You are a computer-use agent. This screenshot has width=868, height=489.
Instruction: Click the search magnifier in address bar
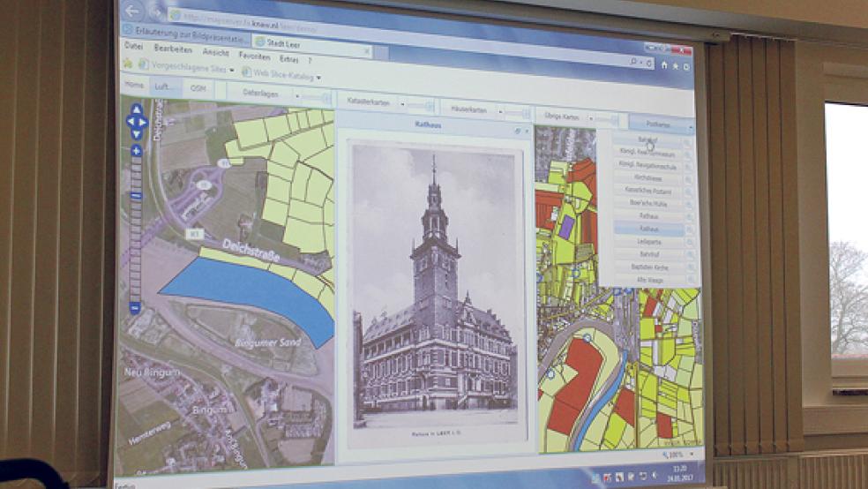pyautogui.click(x=634, y=62)
